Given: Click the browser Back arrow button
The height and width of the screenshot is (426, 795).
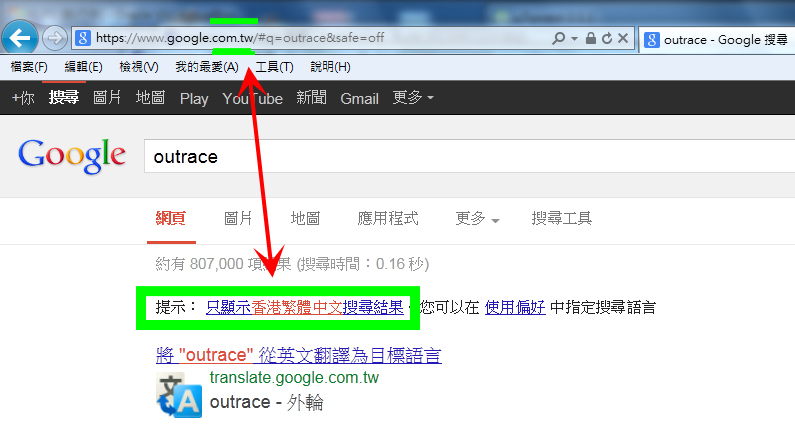Looking at the screenshot, I should pyautogui.click(x=20, y=38).
